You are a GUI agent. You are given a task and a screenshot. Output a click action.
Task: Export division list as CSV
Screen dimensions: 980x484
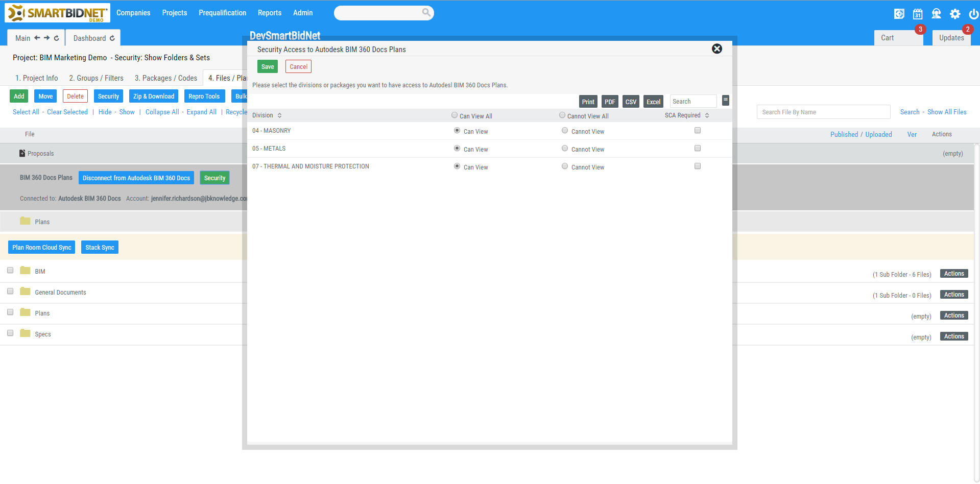(631, 102)
